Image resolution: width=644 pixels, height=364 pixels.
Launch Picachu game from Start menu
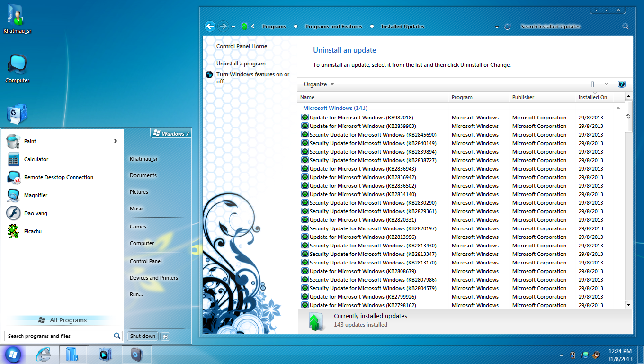tap(62, 231)
